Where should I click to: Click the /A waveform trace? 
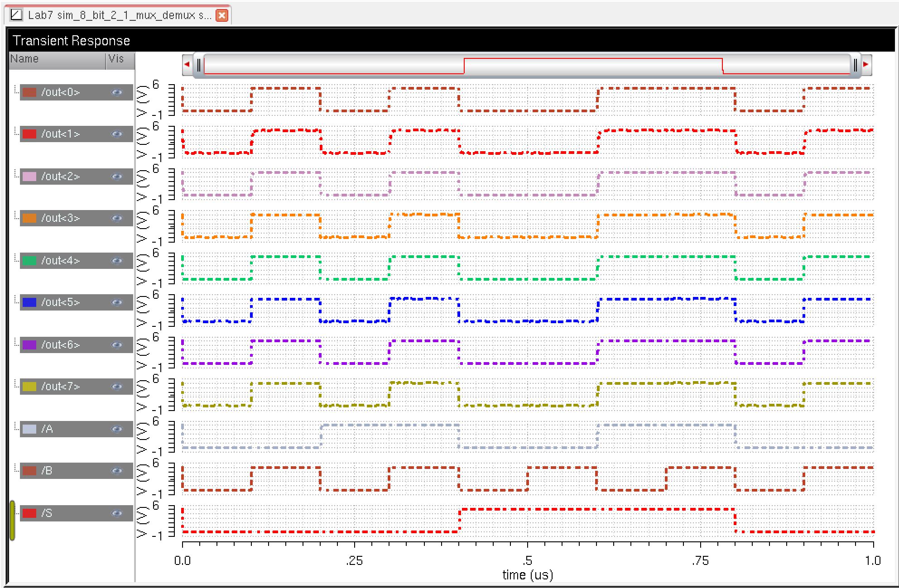pyautogui.click(x=528, y=436)
